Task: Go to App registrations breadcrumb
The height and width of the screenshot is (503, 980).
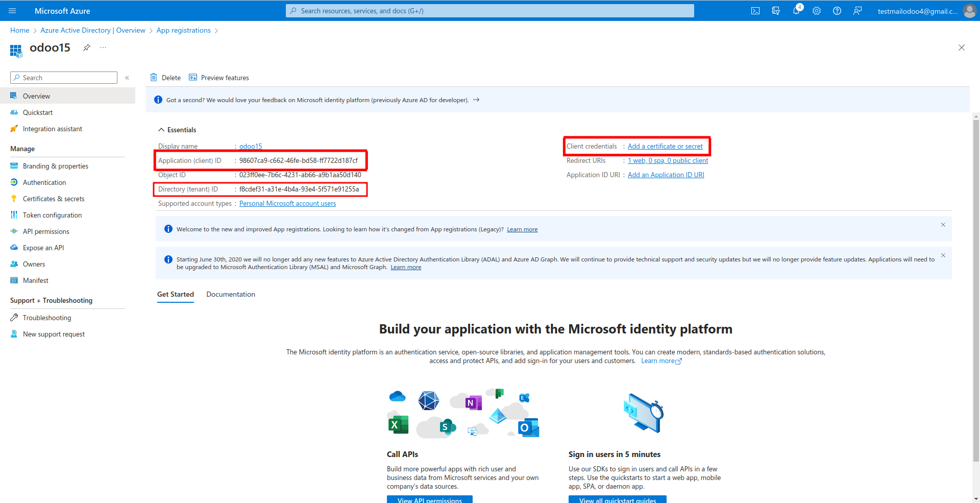Action: pyautogui.click(x=184, y=30)
